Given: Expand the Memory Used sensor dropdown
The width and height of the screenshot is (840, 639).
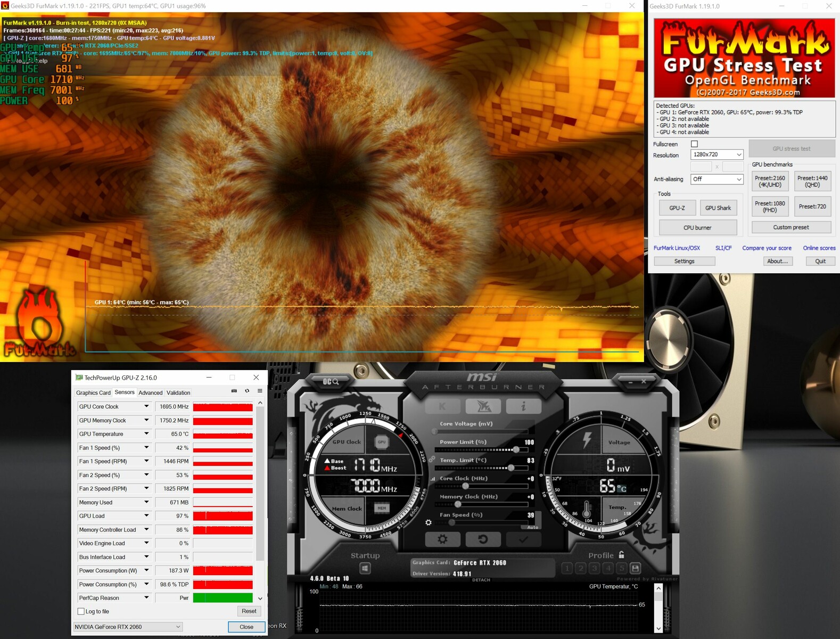Looking at the screenshot, I should 146,502.
